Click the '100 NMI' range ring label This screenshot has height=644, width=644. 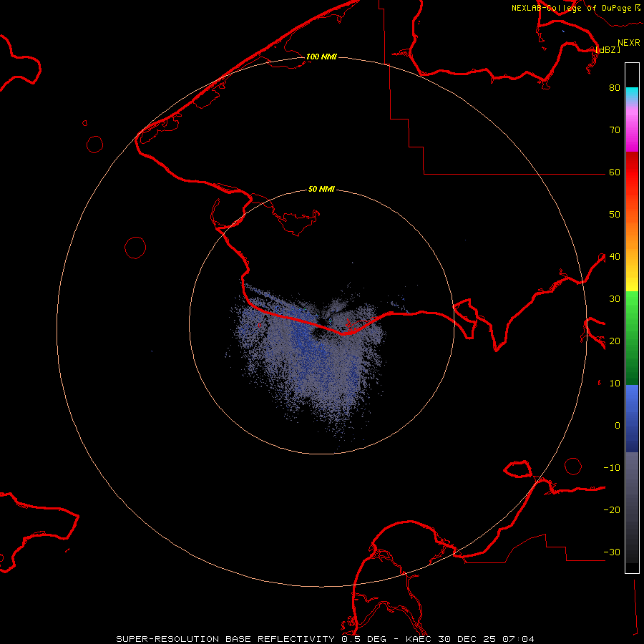[x=321, y=57]
